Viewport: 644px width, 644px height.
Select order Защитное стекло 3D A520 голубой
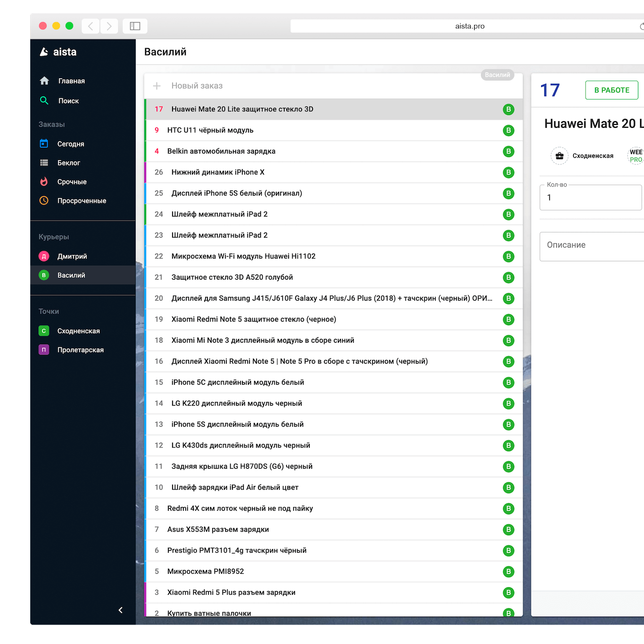tap(333, 277)
